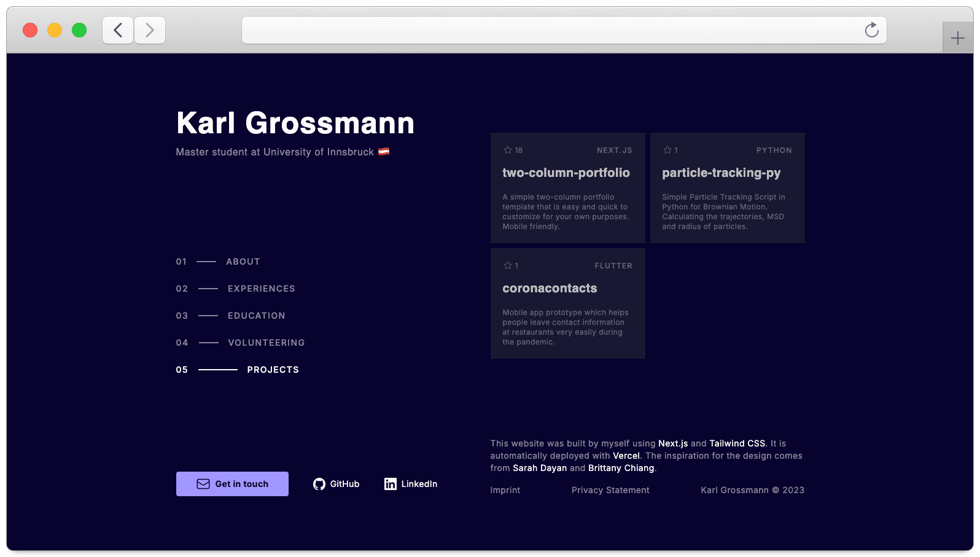This screenshot has width=980, height=557.
Task: Click the PYTHON language label
Action: [774, 150]
